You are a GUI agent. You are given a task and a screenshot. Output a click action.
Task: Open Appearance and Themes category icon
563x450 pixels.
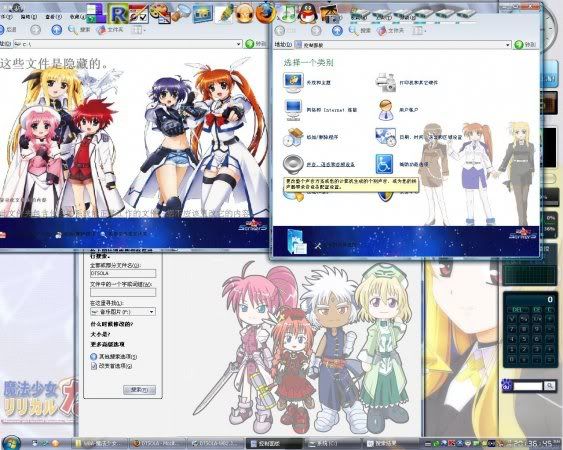[293, 82]
